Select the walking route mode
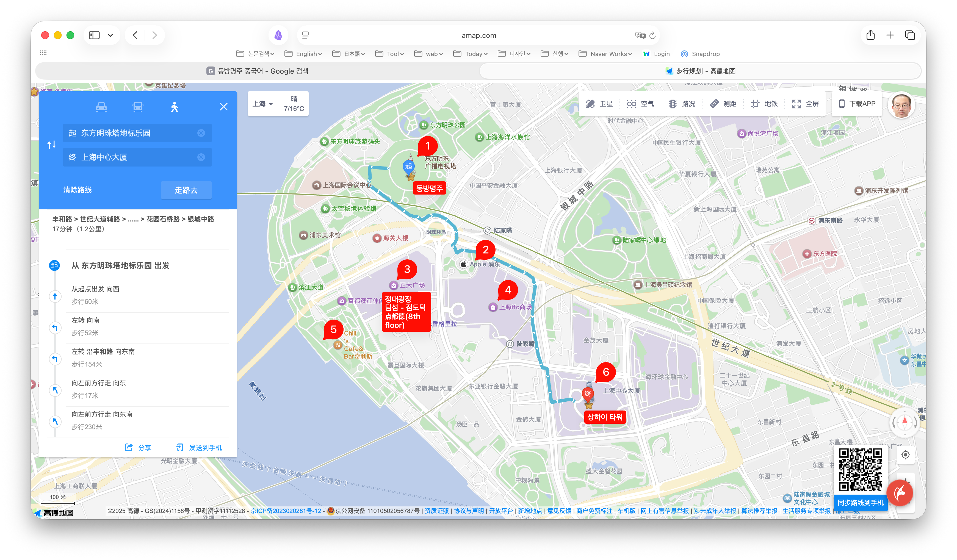 [174, 107]
